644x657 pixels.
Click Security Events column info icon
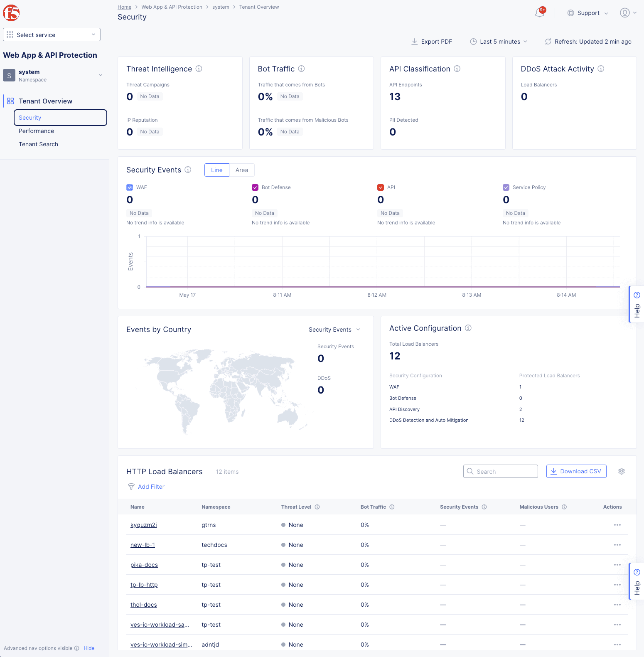484,507
